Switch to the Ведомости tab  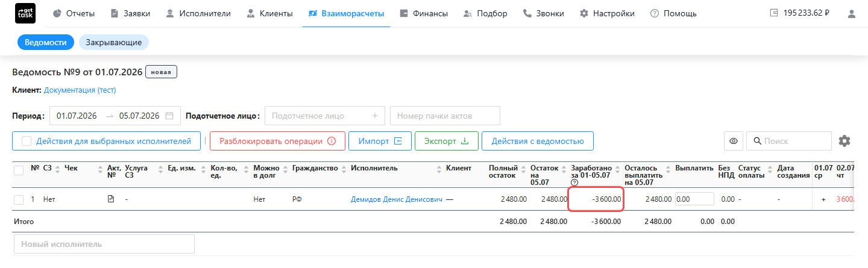coord(45,42)
